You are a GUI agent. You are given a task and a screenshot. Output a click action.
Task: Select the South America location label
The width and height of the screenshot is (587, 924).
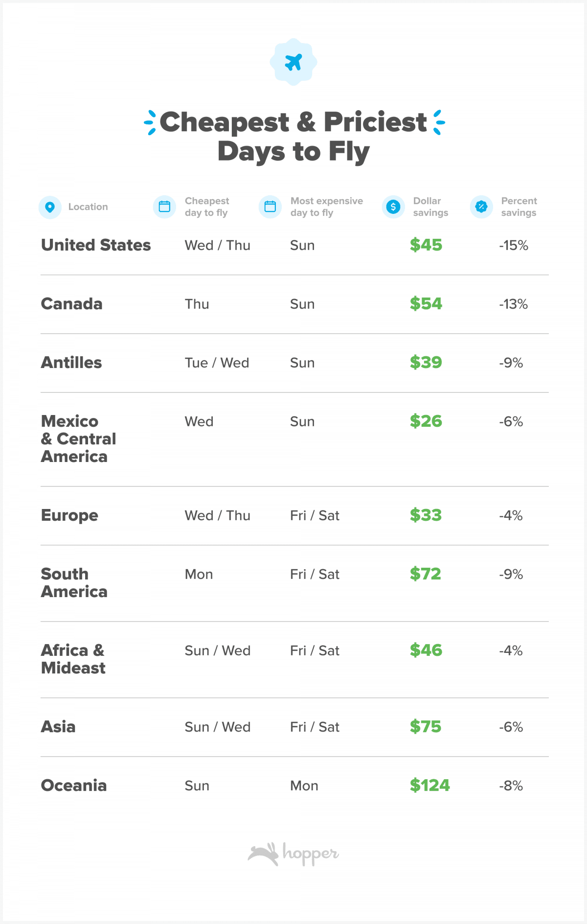tap(74, 582)
